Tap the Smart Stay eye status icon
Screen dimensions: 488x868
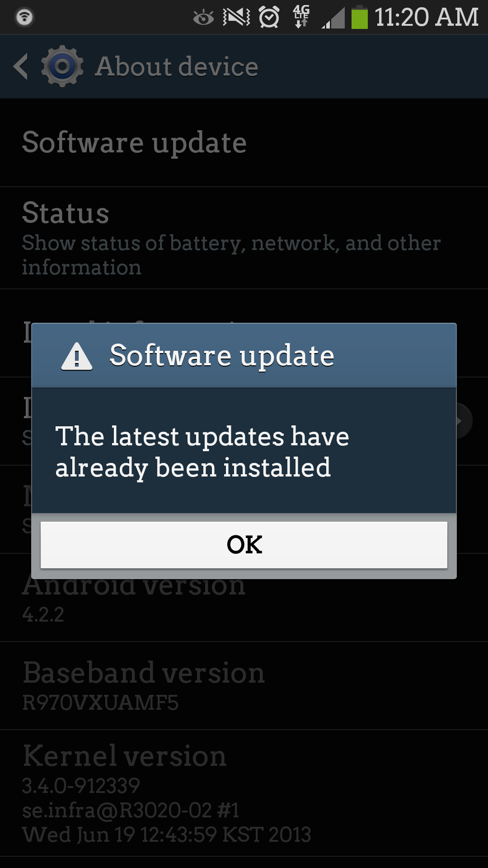[203, 17]
